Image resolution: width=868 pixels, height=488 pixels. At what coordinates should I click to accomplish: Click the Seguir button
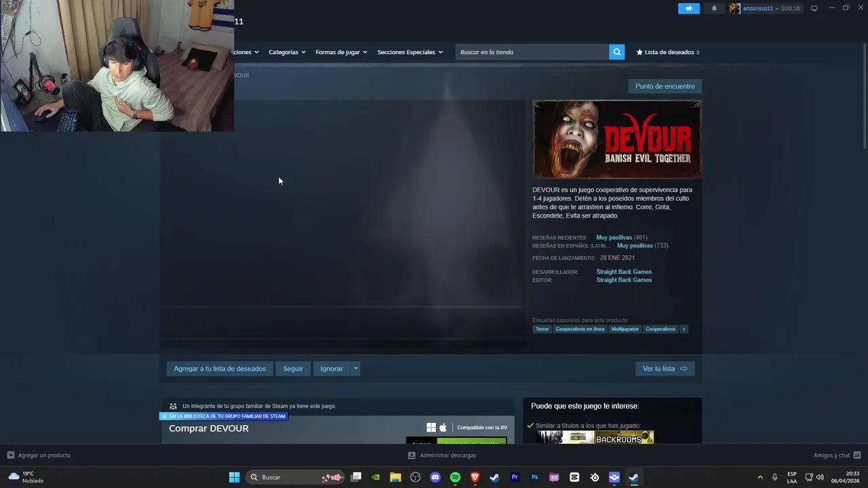293,369
